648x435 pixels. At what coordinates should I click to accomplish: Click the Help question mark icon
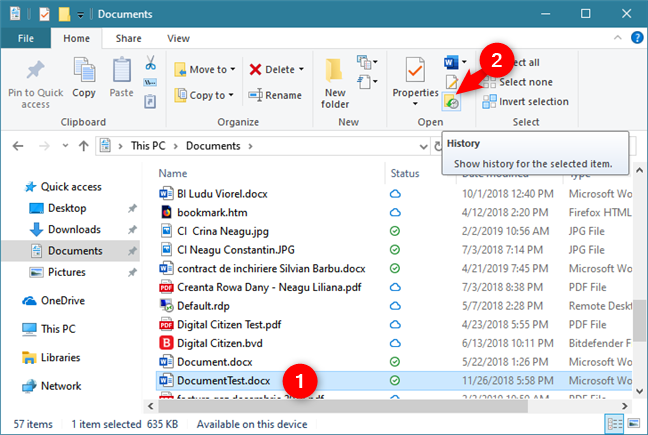(637, 38)
